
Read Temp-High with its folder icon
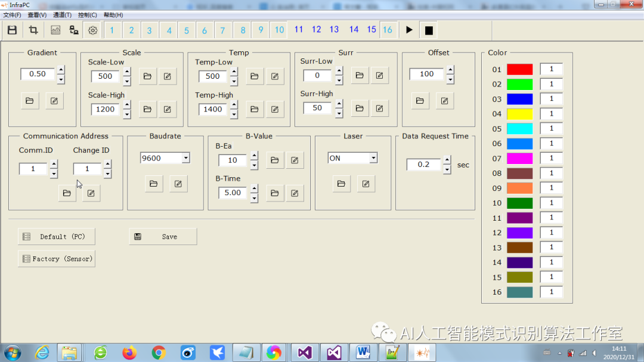click(x=254, y=109)
